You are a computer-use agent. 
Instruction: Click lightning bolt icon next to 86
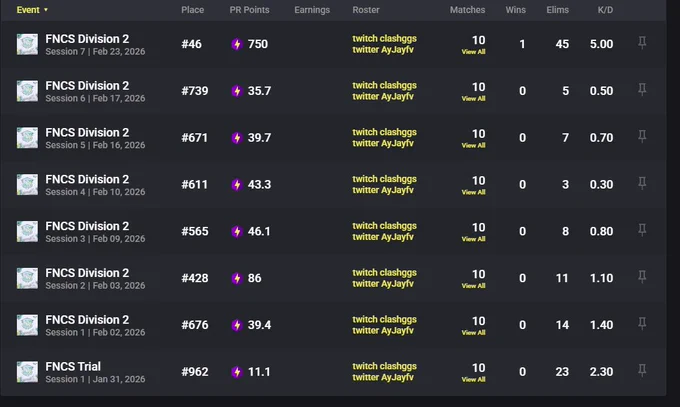[236, 278]
